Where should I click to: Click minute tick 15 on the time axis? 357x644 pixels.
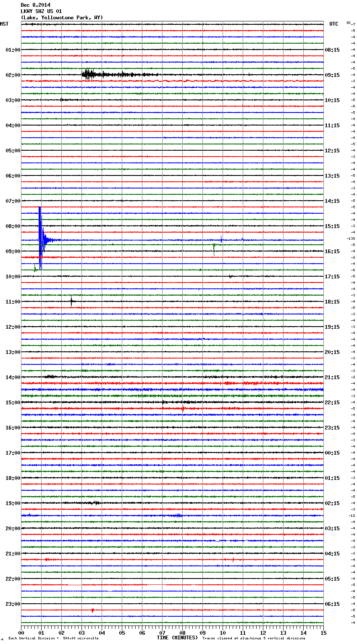323,633
